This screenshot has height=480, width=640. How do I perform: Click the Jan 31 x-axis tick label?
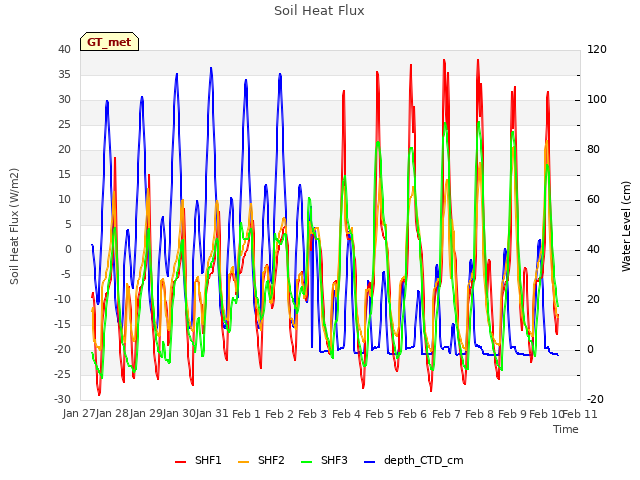click(212, 414)
